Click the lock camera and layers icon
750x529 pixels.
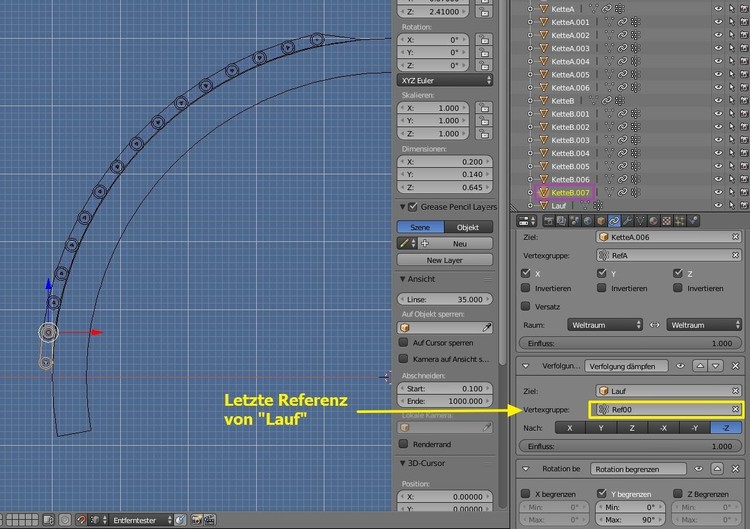(48, 520)
